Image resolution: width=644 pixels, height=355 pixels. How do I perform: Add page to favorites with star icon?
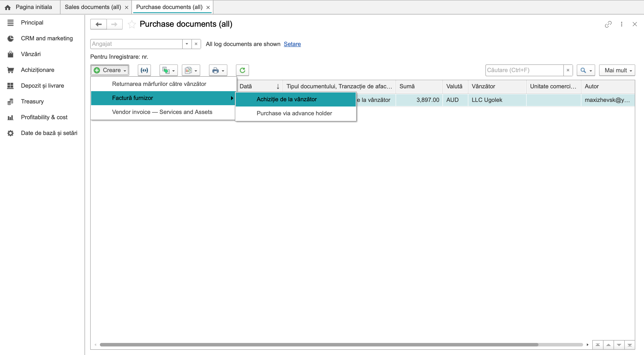(132, 24)
